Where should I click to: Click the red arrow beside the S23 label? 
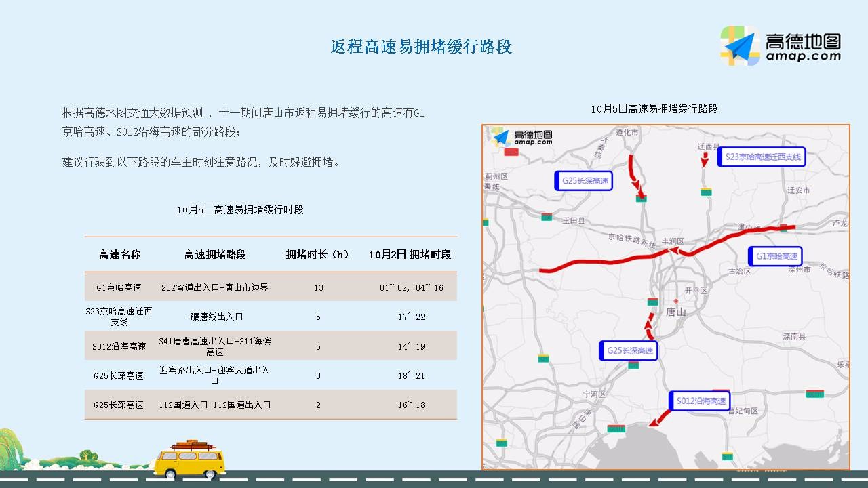pos(705,159)
